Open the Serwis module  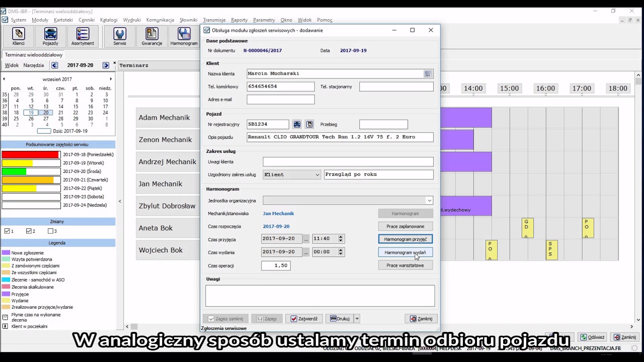[120, 37]
